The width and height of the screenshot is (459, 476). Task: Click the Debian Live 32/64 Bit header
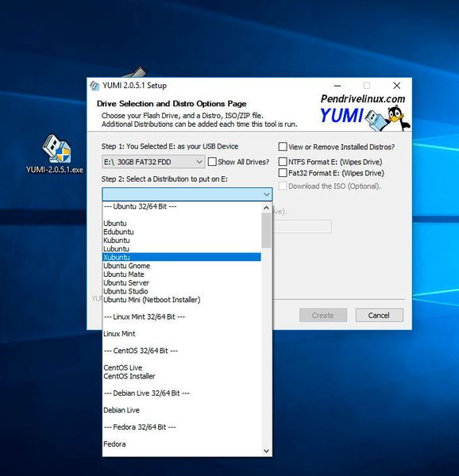182,393
